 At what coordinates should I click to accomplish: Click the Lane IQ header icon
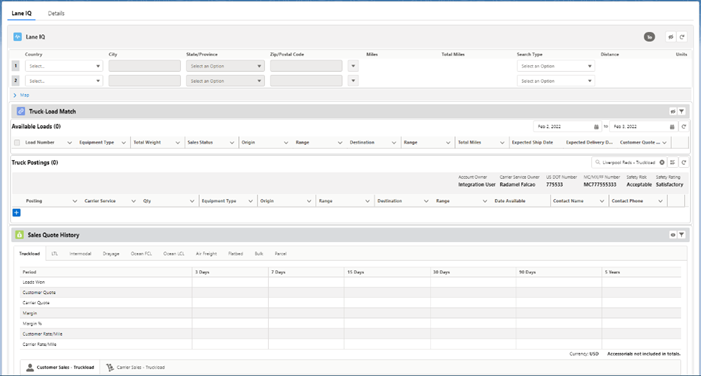(17, 37)
